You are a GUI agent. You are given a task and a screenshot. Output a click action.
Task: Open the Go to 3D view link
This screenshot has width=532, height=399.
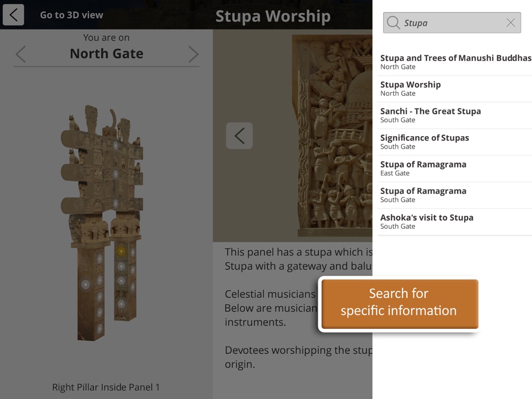pyautogui.click(x=71, y=15)
